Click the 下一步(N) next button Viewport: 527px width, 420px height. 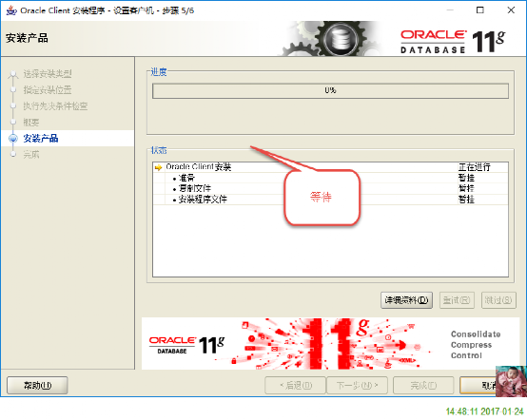(357, 385)
